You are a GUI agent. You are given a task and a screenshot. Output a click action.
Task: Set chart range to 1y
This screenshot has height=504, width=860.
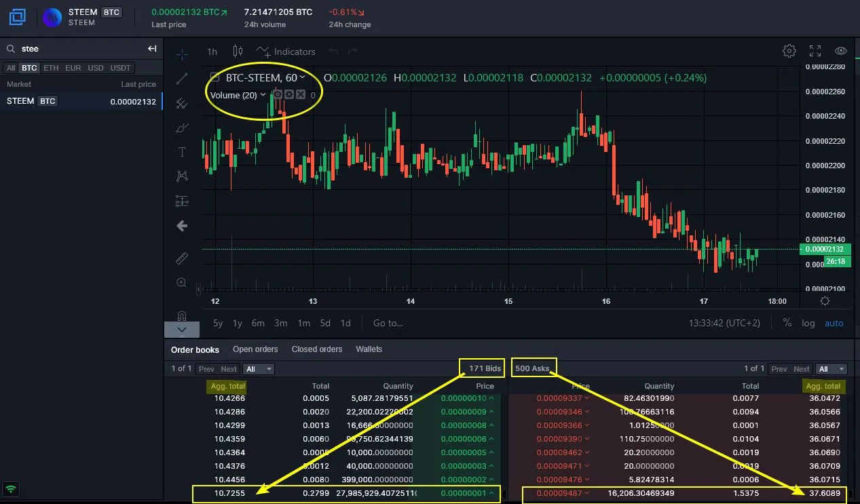238,323
